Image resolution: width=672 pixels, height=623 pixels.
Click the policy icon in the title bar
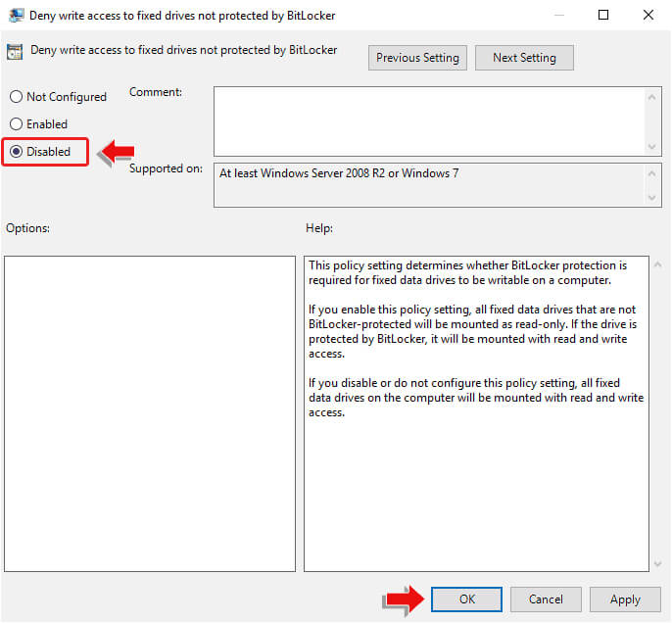pyautogui.click(x=16, y=15)
